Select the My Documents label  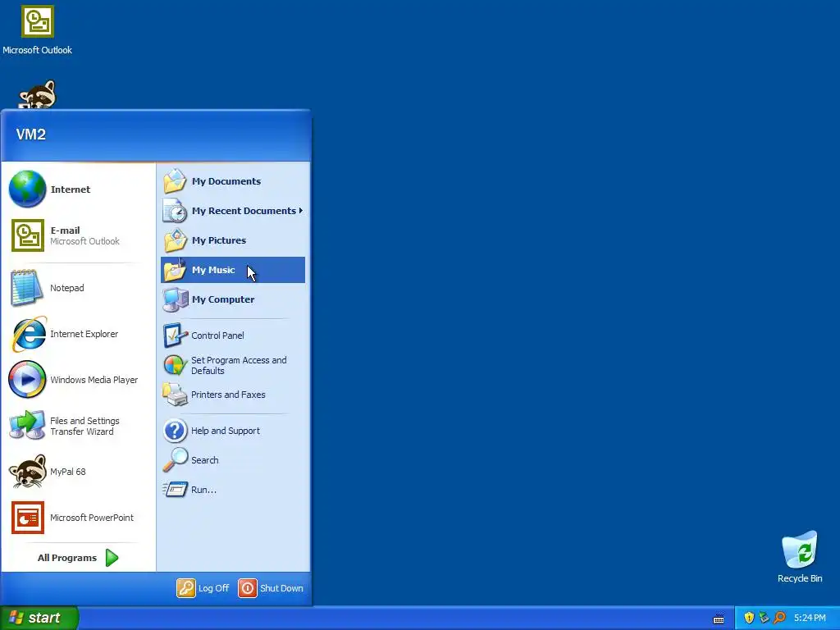[x=226, y=181]
